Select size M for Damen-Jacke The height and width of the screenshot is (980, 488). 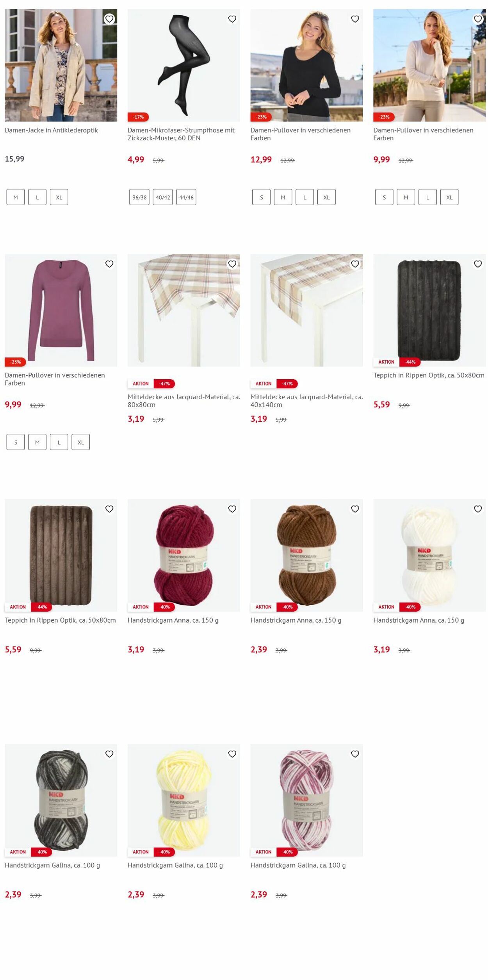(x=16, y=197)
